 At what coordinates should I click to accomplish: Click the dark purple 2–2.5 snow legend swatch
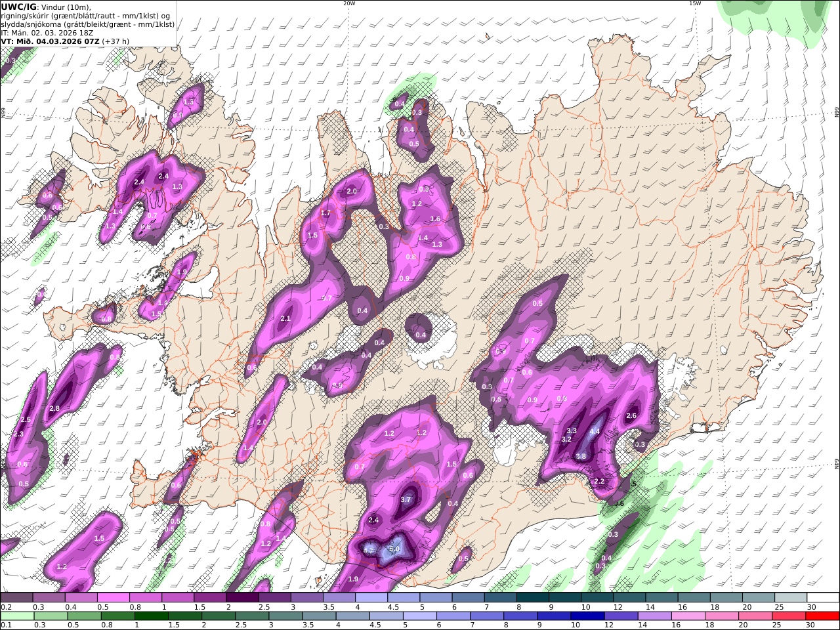[x=242, y=598]
